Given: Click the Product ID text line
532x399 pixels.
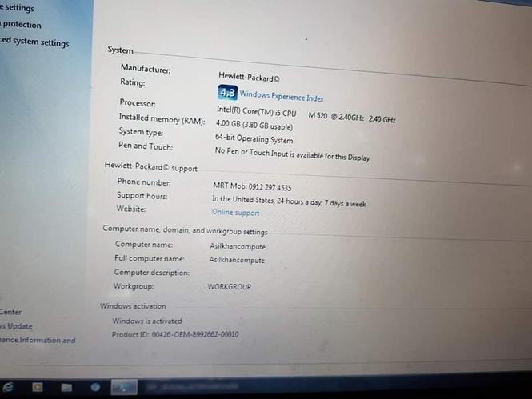Looking at the screenshot, I should click(175, 334).
